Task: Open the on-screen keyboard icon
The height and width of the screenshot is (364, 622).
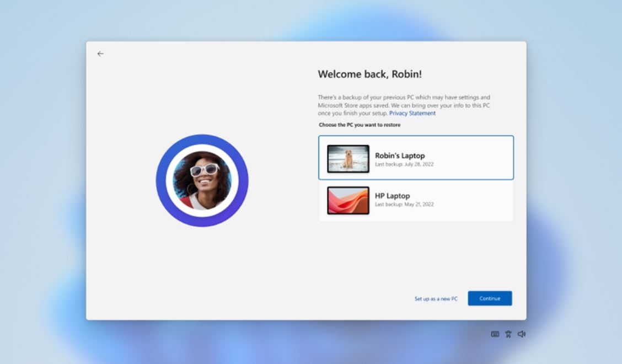Action: (495, 334)
